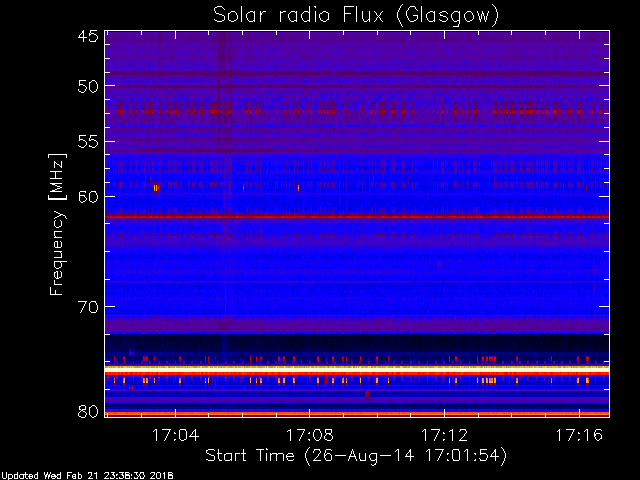Click the 'Frequency [MHz]' axis title
Viewport: 640px width, 480px height.
(x=57, y=224)
